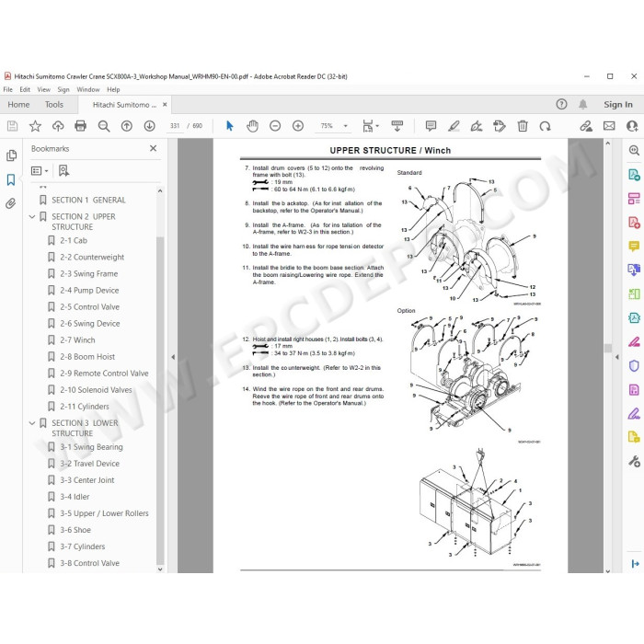This screenshot has height=644, width=644.
Task: Switch to the Tools tab
Action: (54, 105)
